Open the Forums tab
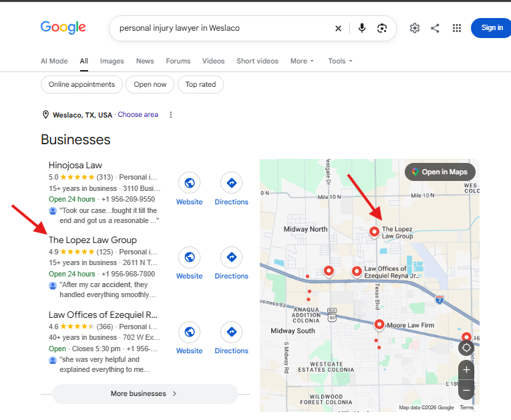511x420 pixels. tap(178, 61)
